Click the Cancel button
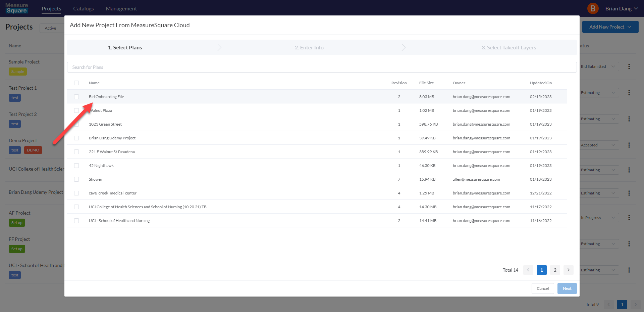 pos(543,288)
